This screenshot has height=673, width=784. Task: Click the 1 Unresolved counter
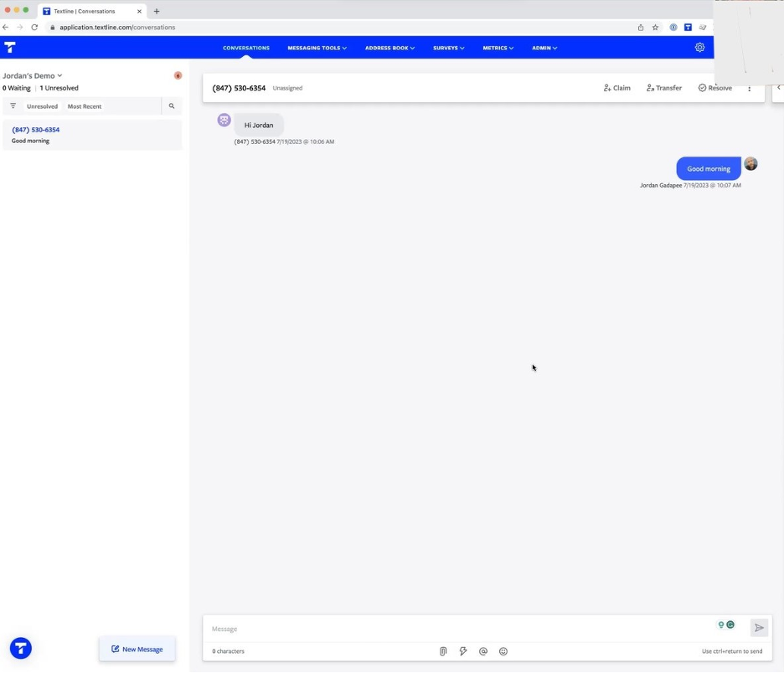[59, 88]
